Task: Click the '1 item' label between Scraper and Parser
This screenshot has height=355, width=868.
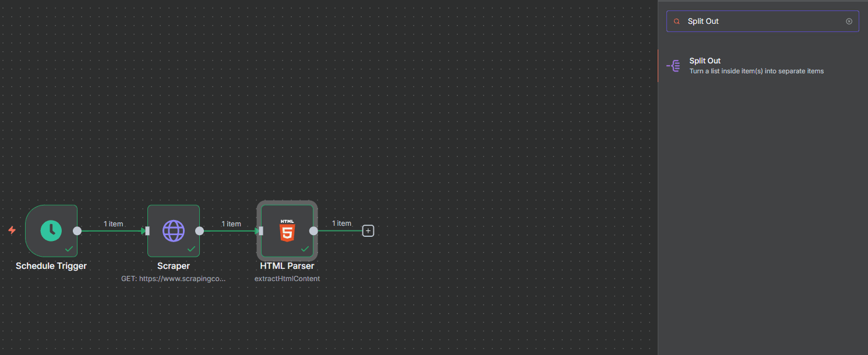Action: pyautogui.click(x=231, y=224)
